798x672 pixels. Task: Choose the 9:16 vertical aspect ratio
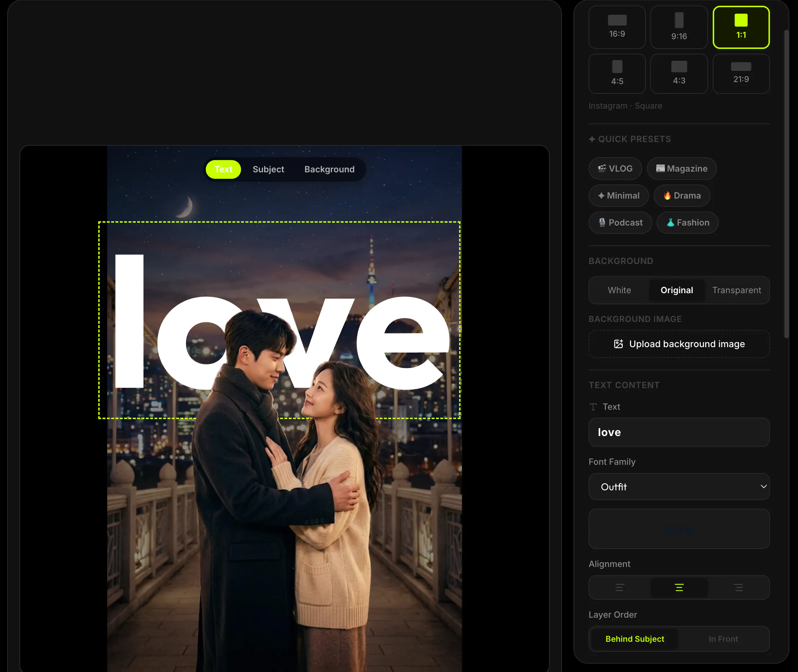[x=679, y=27]
